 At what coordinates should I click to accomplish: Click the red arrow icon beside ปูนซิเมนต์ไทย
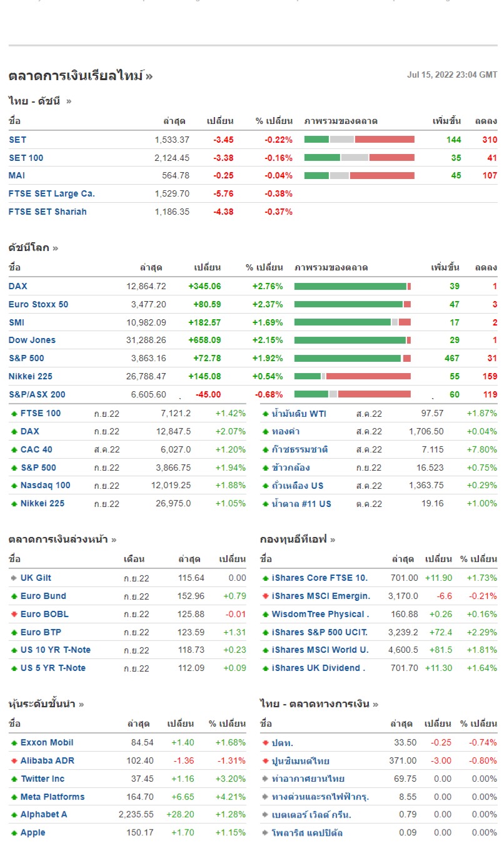[x=266, y=761]
